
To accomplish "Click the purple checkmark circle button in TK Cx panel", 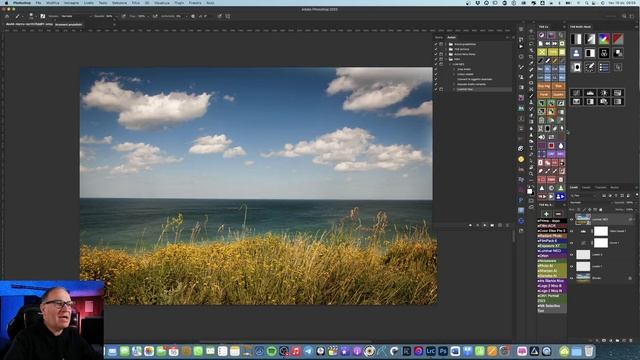I will click(x=542, y=35).
